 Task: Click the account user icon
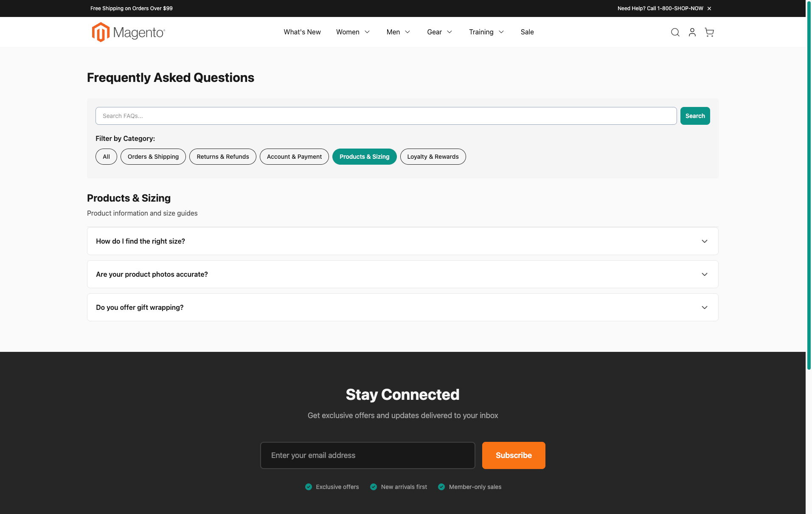(x=692, y=32)
